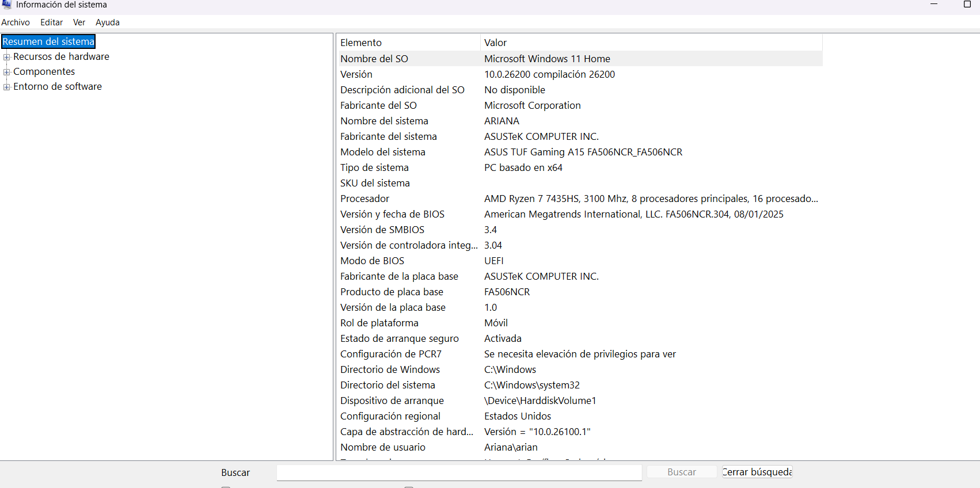The height and width of the screenshot is (488, 980).
Task: Click the greyed-out Buscar button
Action: 682,472
